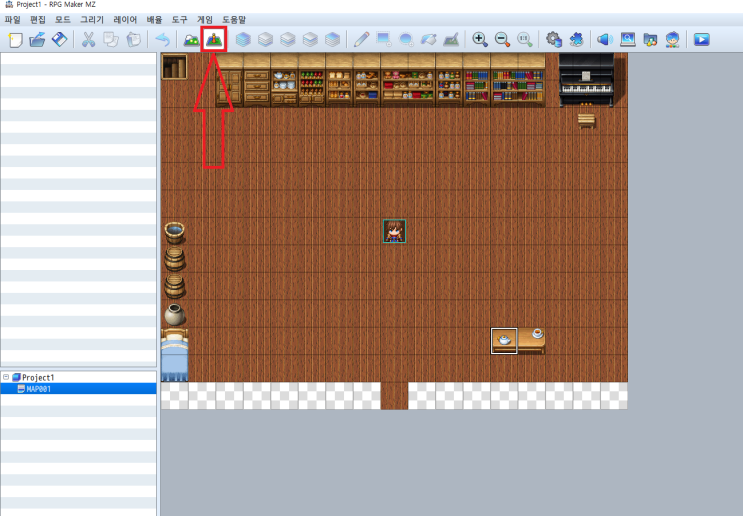Image resolution: width=743 pixels, height=516 pixels.
Task: Start Playtest with the play icon
Action: (x=701, y=39)
